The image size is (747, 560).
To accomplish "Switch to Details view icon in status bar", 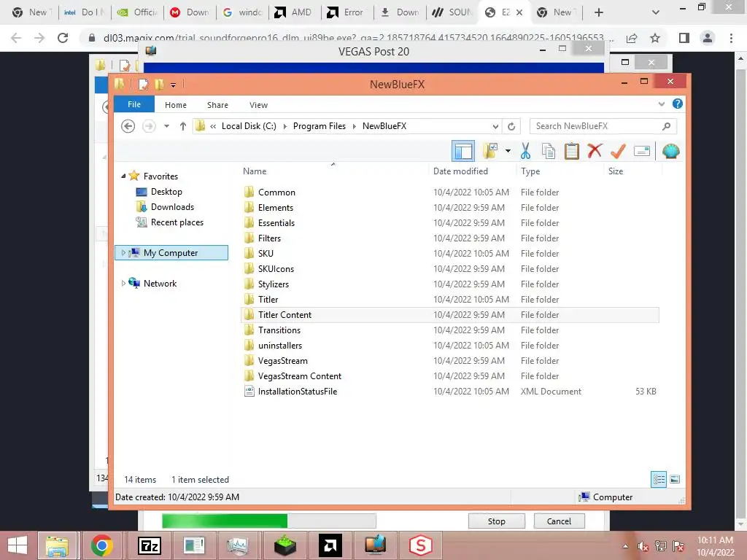I will 659,479.
